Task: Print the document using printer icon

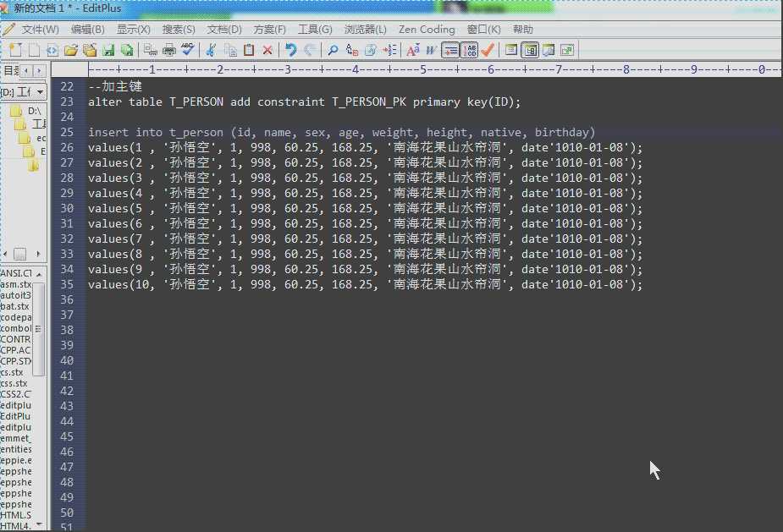Action: pos(169,50)
